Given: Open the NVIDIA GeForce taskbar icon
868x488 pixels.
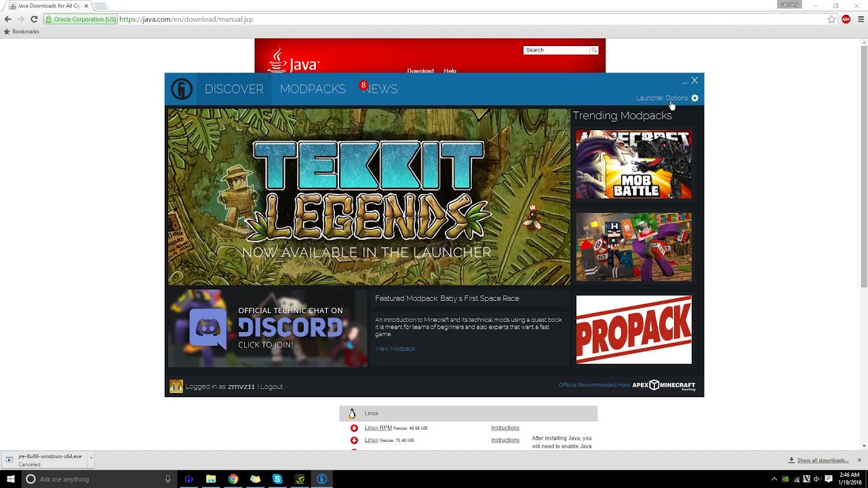Looking at the screenshot, I should 300,479.
